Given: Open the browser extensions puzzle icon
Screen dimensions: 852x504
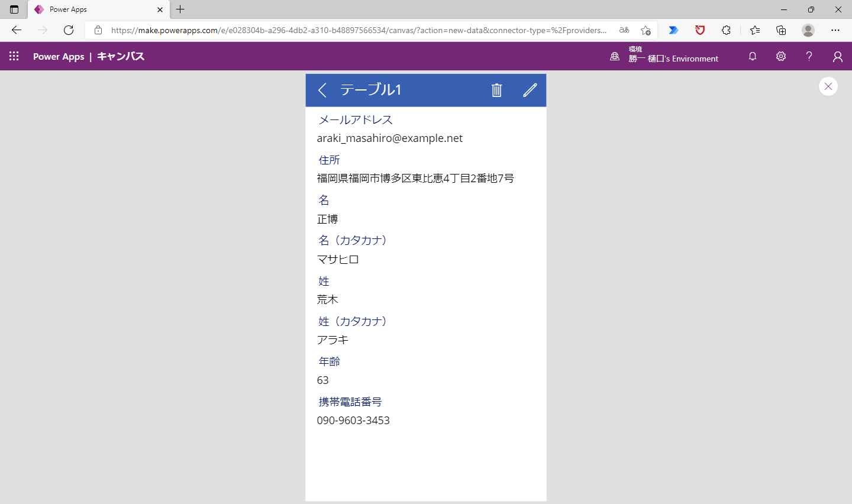Looking at the screenshot, I should pyautogui.click(x=726, y=30).
